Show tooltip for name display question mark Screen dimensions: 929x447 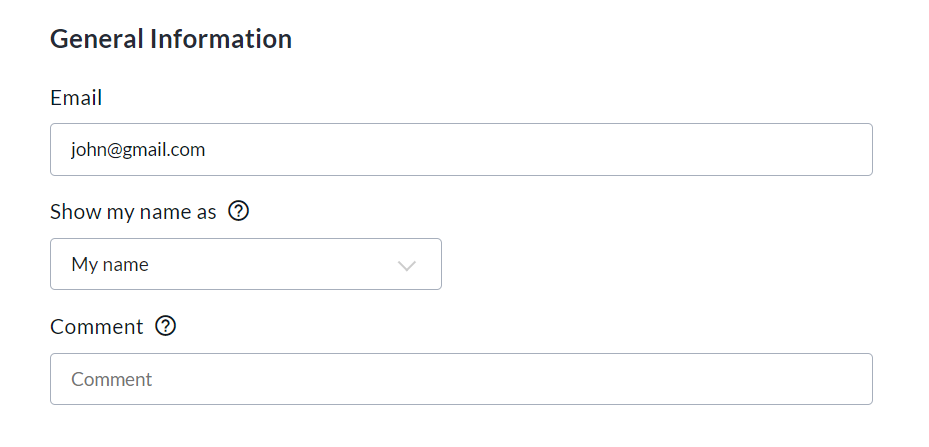[238, 212]
